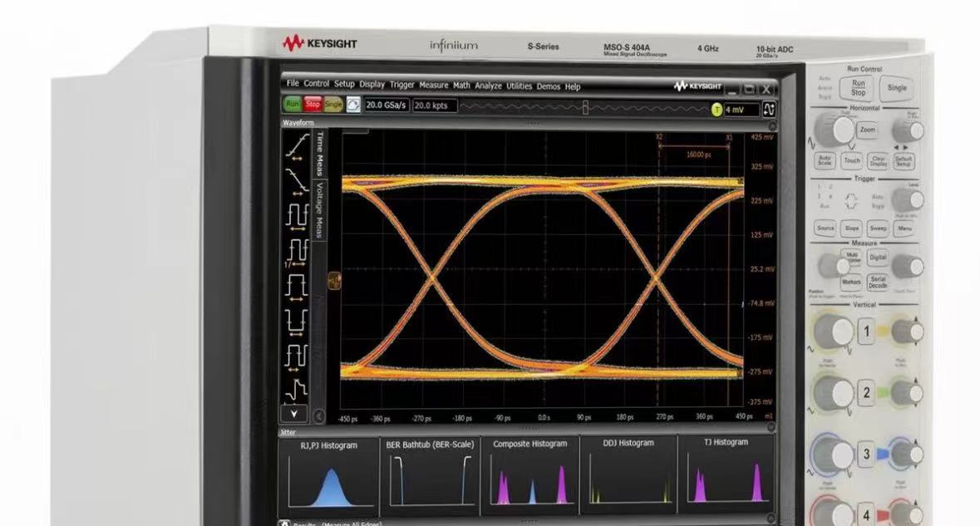
Task: Open the Control menu
Action: tap(316, 83)
